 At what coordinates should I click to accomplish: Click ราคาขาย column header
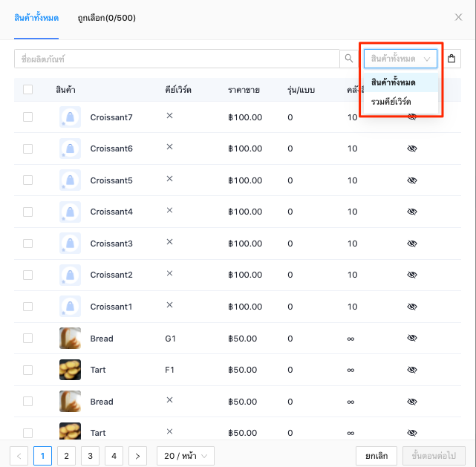(244, 90)
